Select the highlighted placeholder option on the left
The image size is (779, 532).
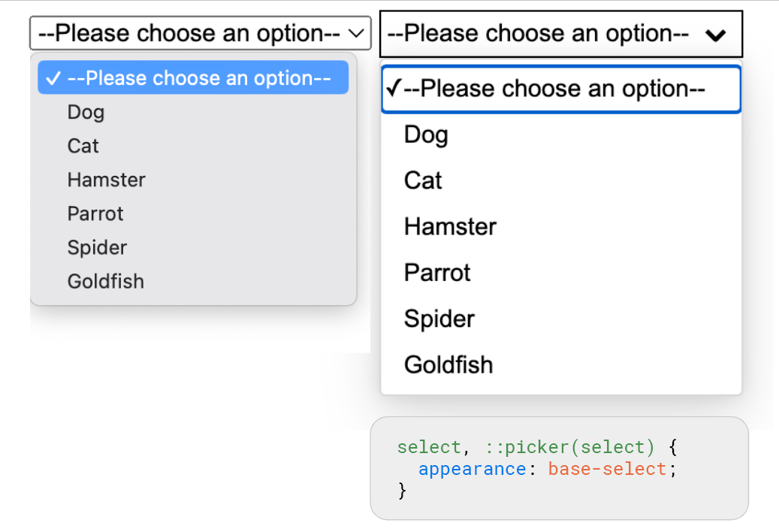[193, 77]
